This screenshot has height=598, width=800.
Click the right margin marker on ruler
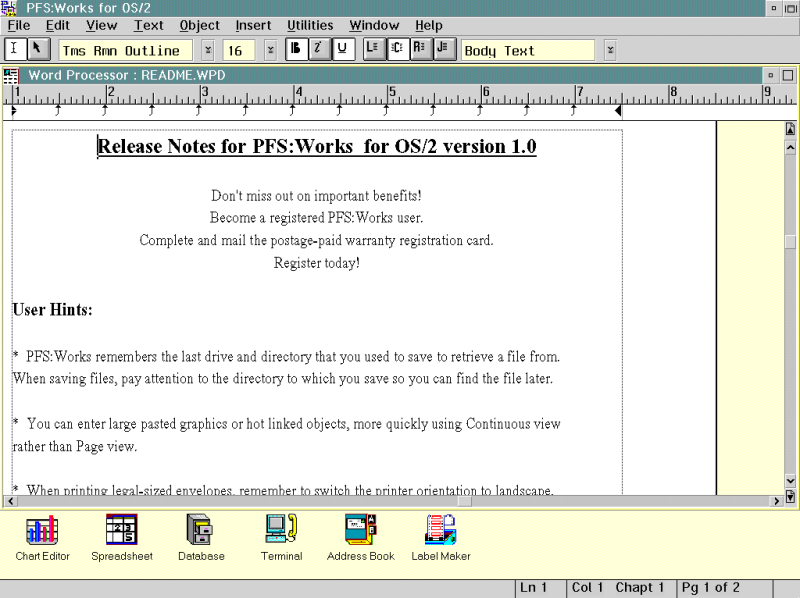coord(619,110)
